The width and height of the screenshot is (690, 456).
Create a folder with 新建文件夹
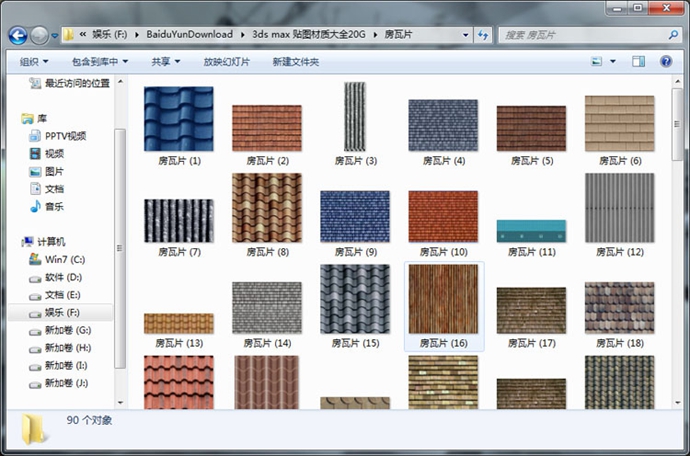295,62
